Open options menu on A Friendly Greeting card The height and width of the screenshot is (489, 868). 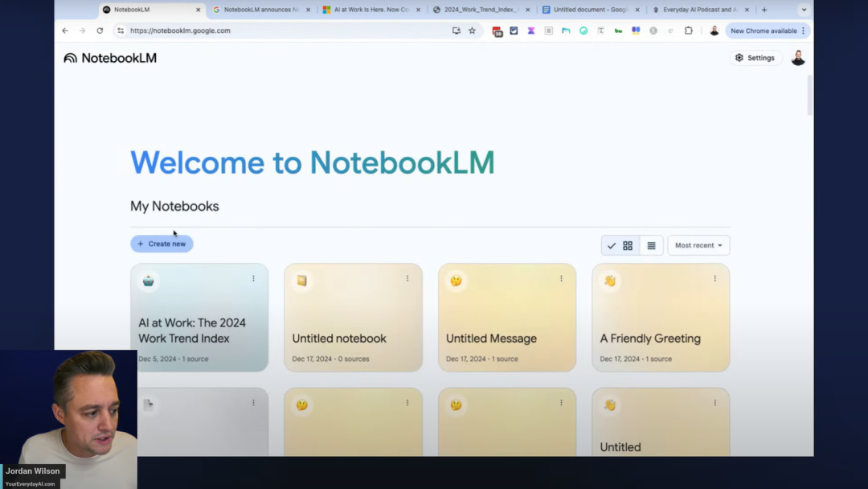(714, 279)
